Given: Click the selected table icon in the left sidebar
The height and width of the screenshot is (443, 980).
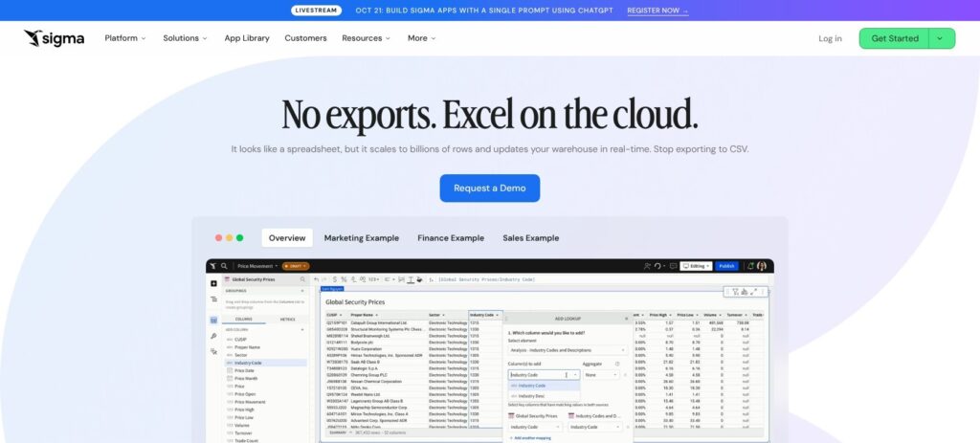Looking at the screenshot, I should [213, 320].
